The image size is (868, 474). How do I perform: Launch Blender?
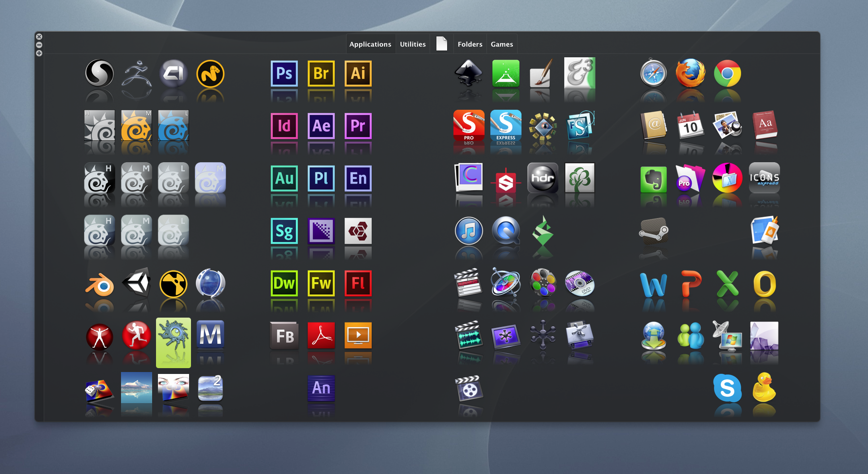[x=100, y=285]
